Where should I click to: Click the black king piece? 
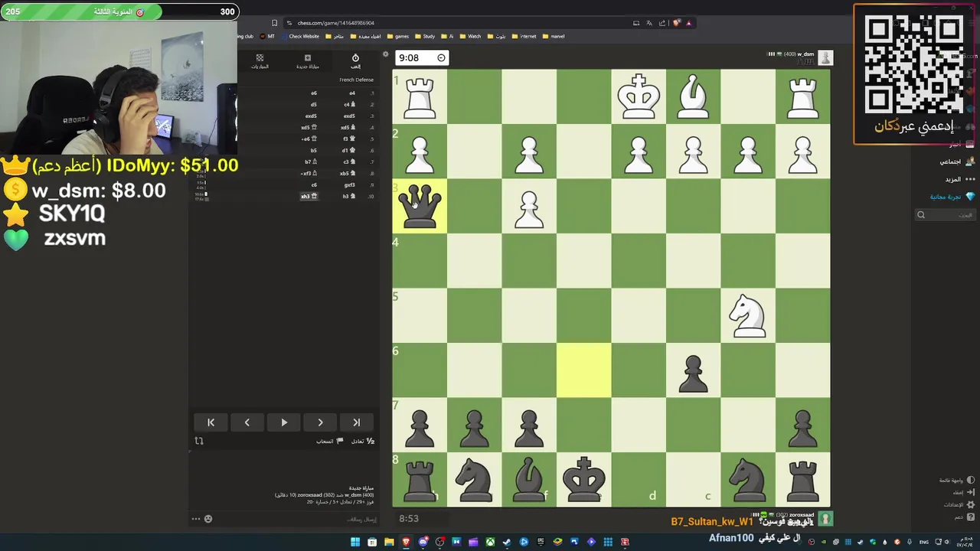[x=584, y=480]
